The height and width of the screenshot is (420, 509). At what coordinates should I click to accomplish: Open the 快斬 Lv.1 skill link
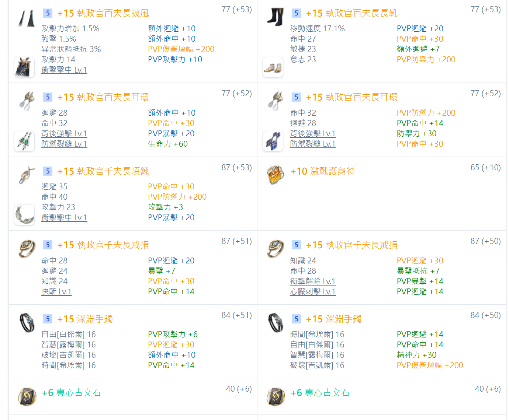click(56, 291)
